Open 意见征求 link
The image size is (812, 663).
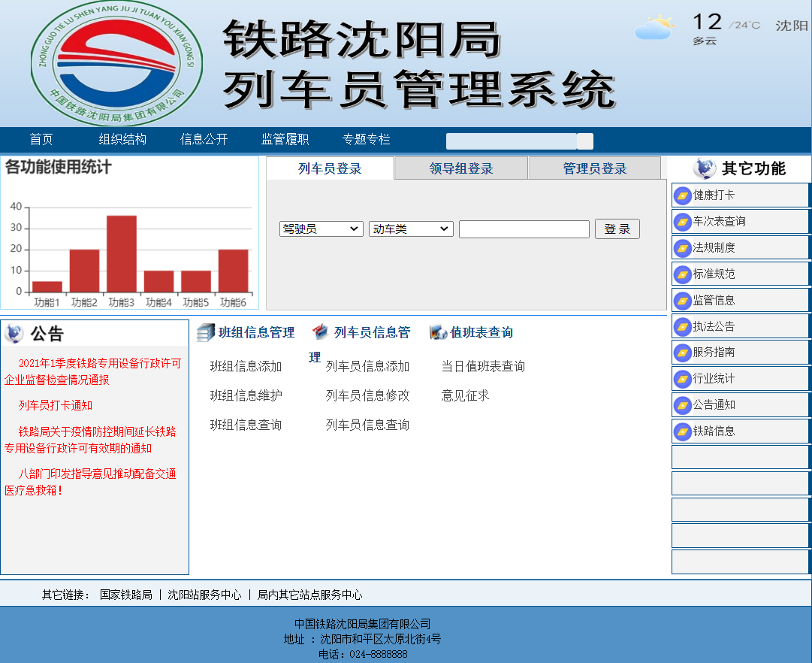tap(465, 395)
